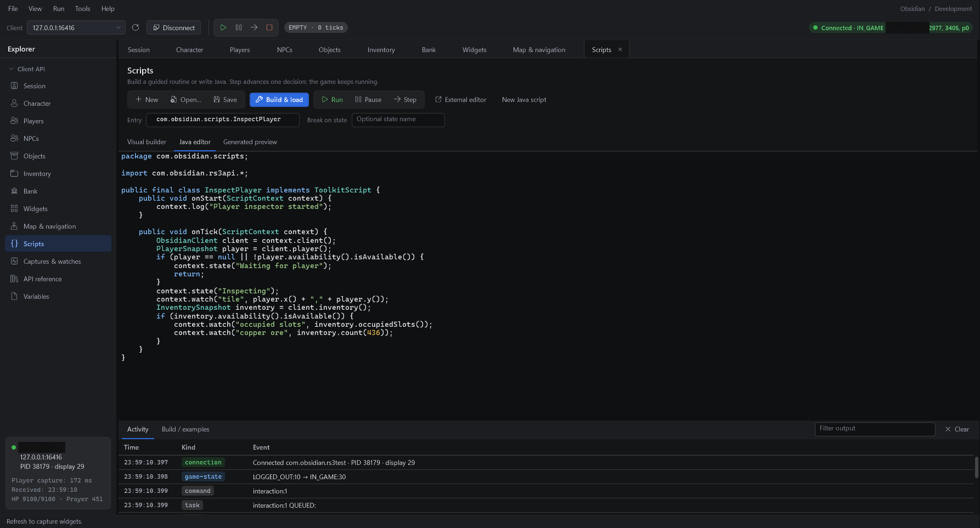Collapse the Client API tree group
Screen dimensions: 980x528
(12, 69)
